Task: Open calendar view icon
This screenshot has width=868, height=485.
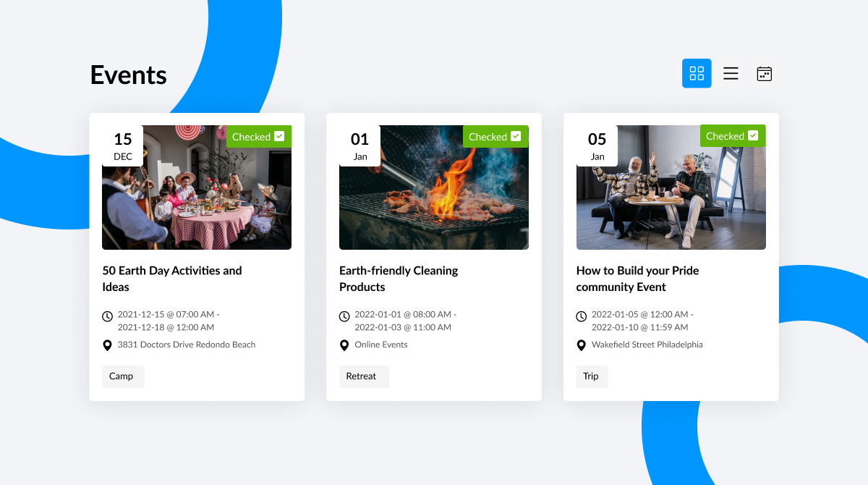Action: click(765, 73)
